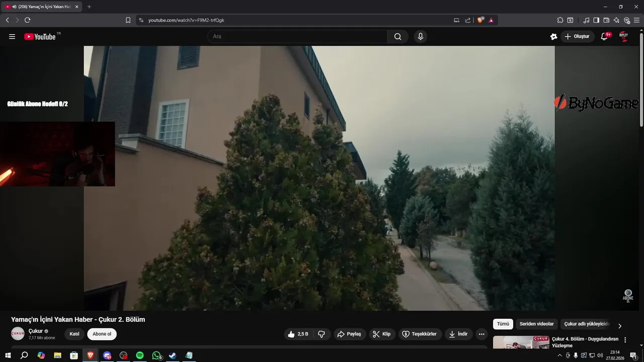Open the Brave VPN shield icon
The height and width of the screenshot is (362, 644).
626,20
